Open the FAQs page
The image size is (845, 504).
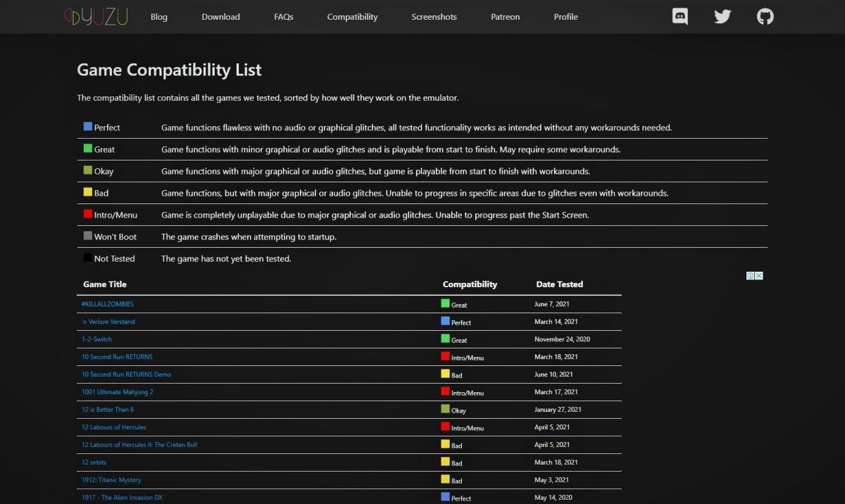point(284,17)
